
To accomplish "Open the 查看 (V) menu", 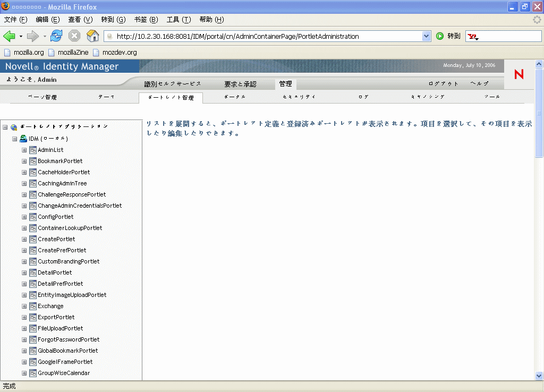I will (x=81, y=20).
